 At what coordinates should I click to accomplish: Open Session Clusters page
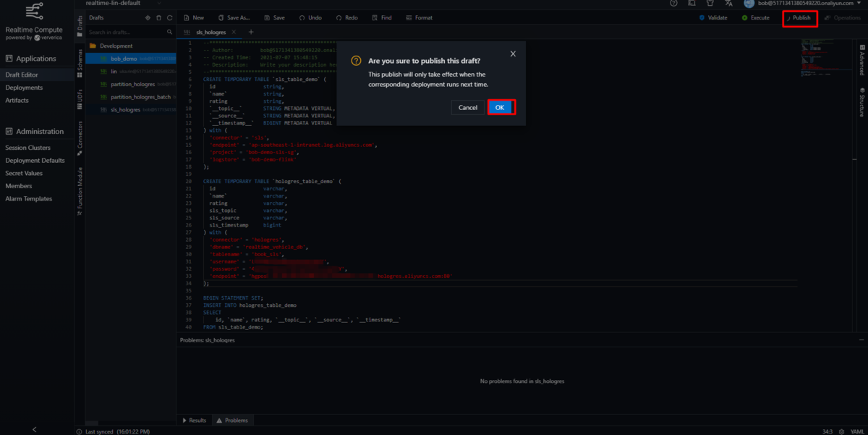point(27,148)
